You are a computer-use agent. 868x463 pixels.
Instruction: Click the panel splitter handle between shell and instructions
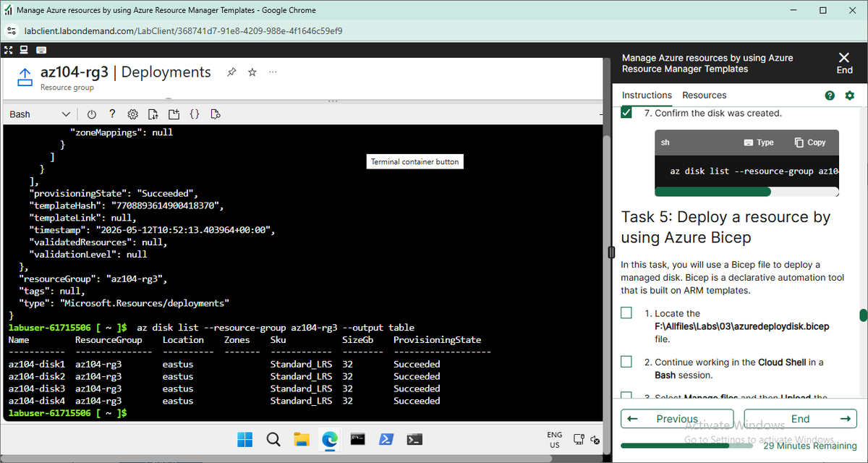(x=611, y=252)
